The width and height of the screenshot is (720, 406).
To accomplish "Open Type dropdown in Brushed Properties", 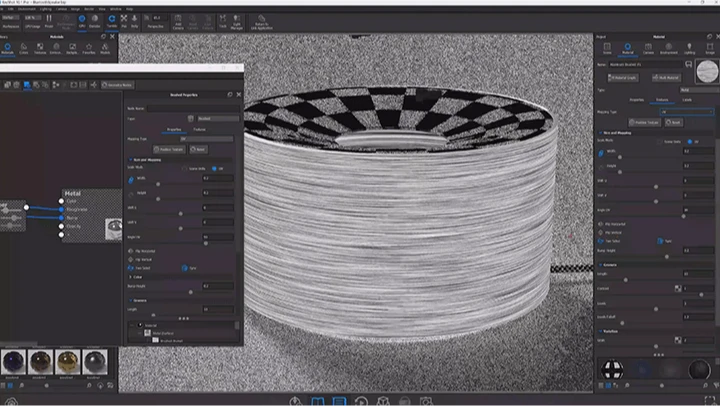I will click(219, 118).
